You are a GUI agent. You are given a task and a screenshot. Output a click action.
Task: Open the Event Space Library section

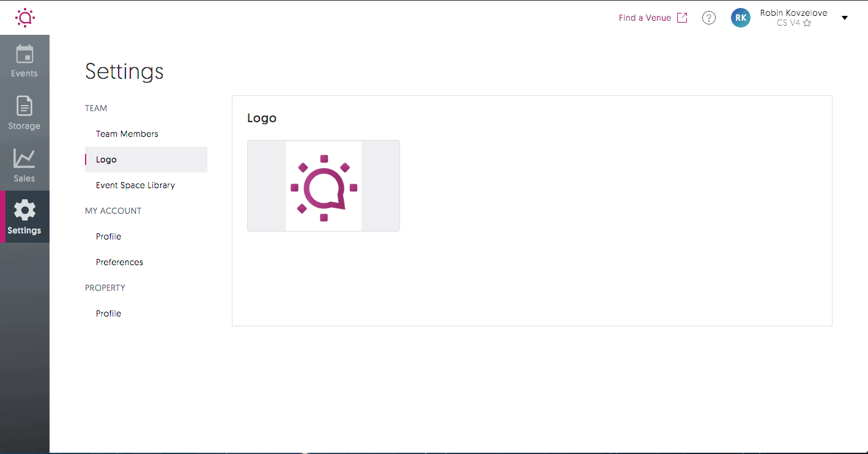135,185
